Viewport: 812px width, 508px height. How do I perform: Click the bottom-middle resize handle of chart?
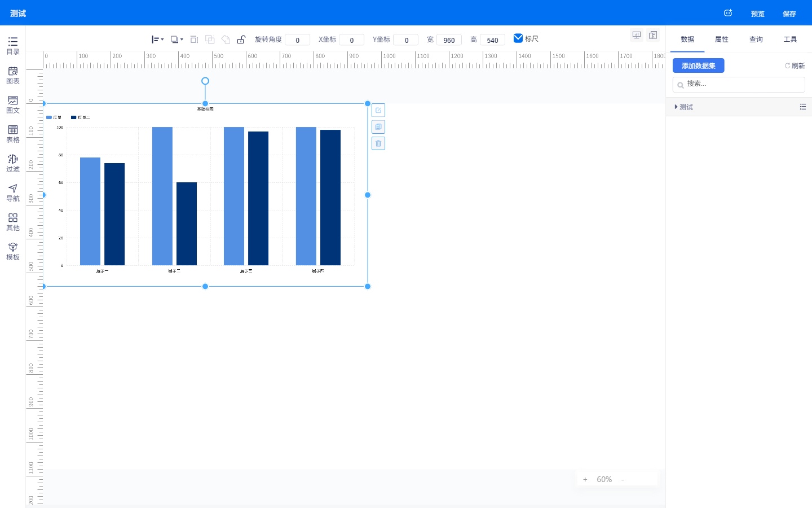(x=205, y=286)
